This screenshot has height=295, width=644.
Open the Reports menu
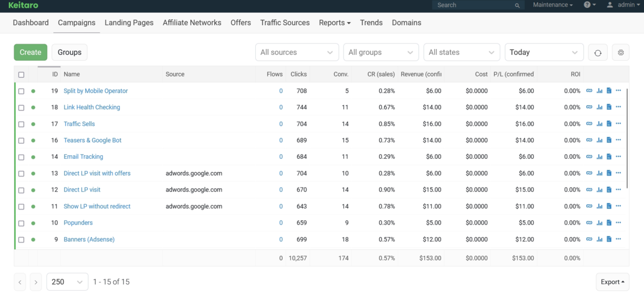pos(335,23)
